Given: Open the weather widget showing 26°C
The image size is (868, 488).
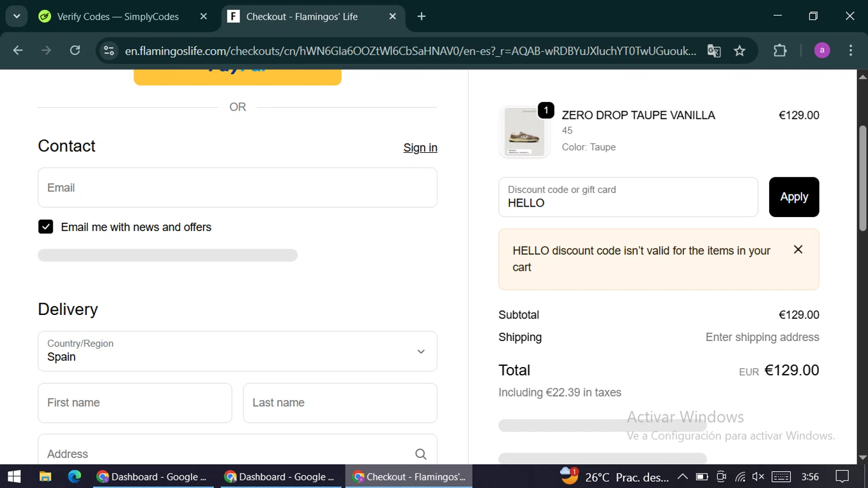Looking at the screenshot, I should click(615, 476).
